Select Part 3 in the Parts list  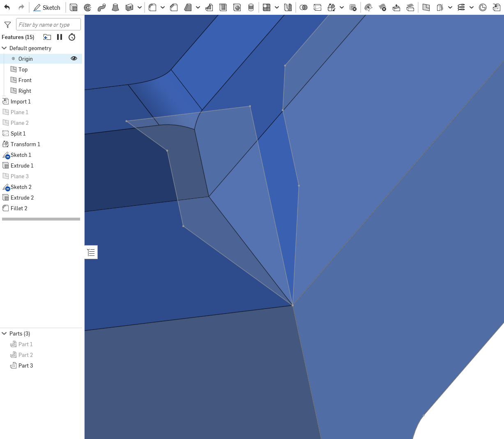pyautogui.click(x=25, y=365)
